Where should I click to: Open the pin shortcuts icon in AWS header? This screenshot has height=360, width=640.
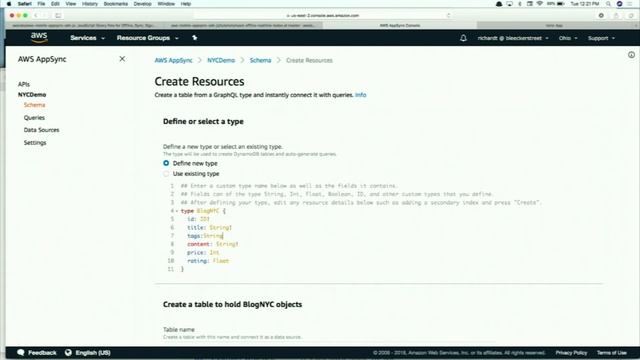(195, 38)
